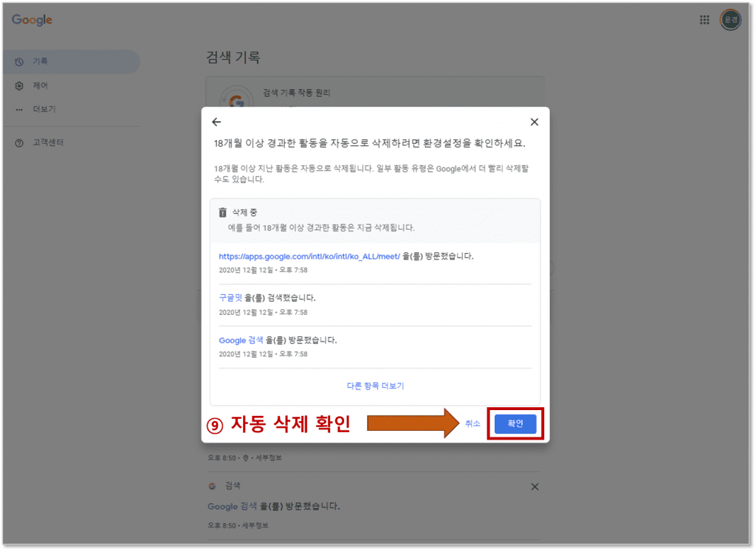Open the Google apps grid
756x551 pixels.
[x=704, y=20]
